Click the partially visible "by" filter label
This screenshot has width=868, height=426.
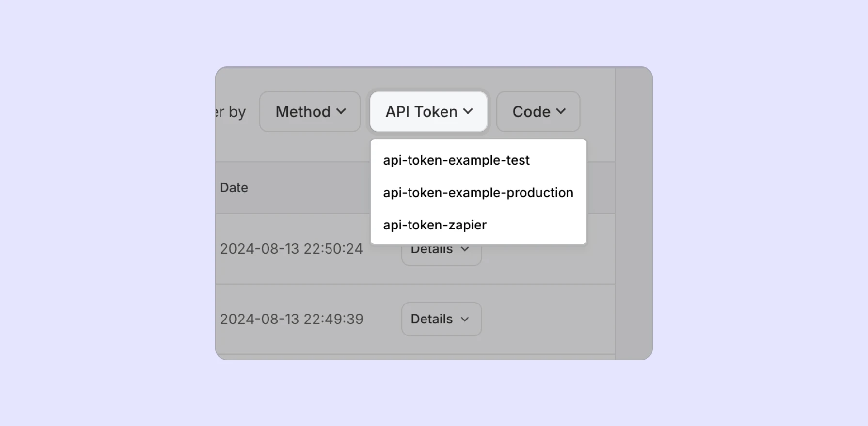pyautogui.click(x=237, y=112)
